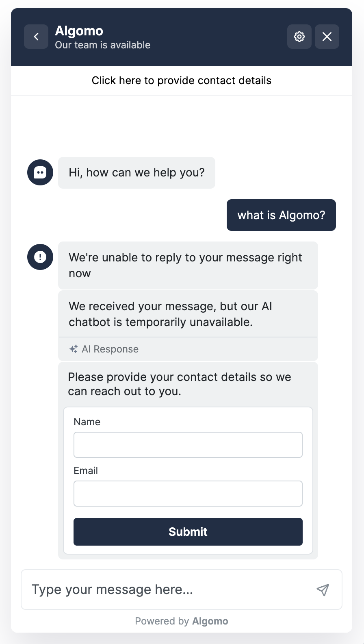Click the back chevron in the header
This screenshot has height=644, width=364.
[36, 37]
